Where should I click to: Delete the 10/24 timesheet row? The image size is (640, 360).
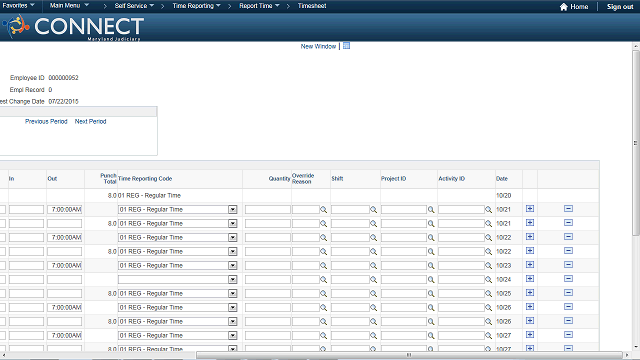pos(568,279)
